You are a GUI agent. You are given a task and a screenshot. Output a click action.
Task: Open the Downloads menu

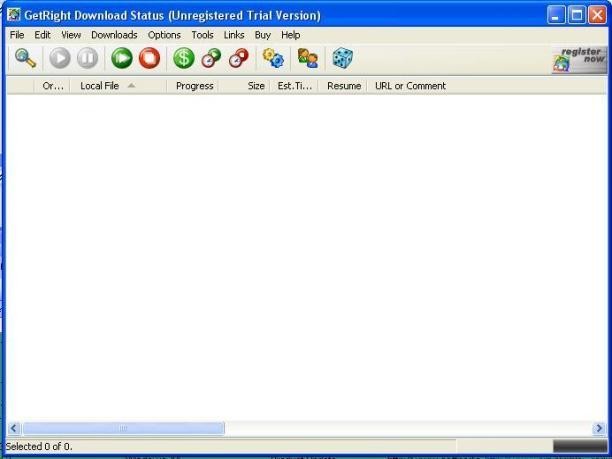pos(114,35)
